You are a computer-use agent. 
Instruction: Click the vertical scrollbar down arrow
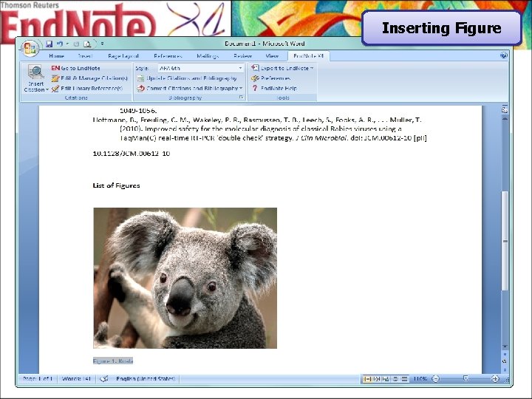[505, 347]
